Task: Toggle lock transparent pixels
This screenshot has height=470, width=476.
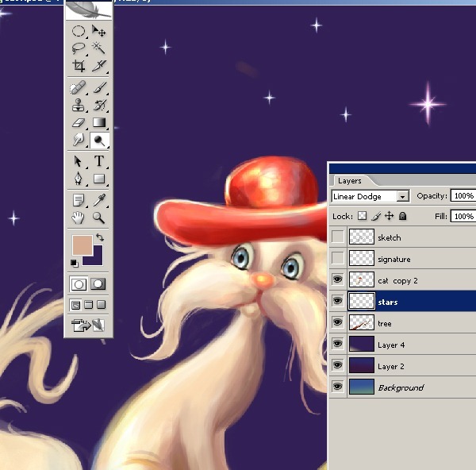Action: [x=363, y=216]
